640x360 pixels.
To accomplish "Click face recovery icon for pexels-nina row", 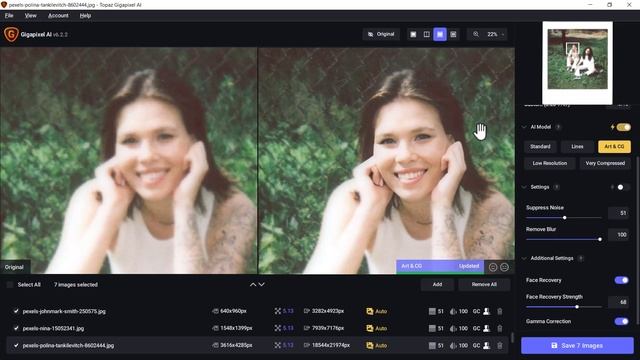I will coord(487,328).
